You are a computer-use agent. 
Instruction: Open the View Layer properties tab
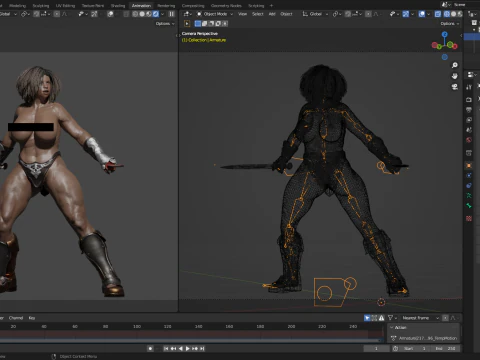coord(469,120)
